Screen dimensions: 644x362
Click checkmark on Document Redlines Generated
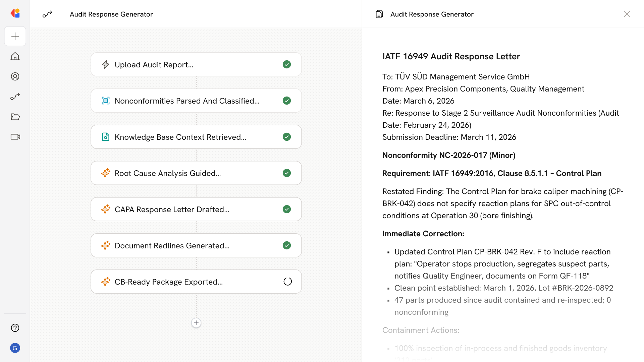point(286,245)
